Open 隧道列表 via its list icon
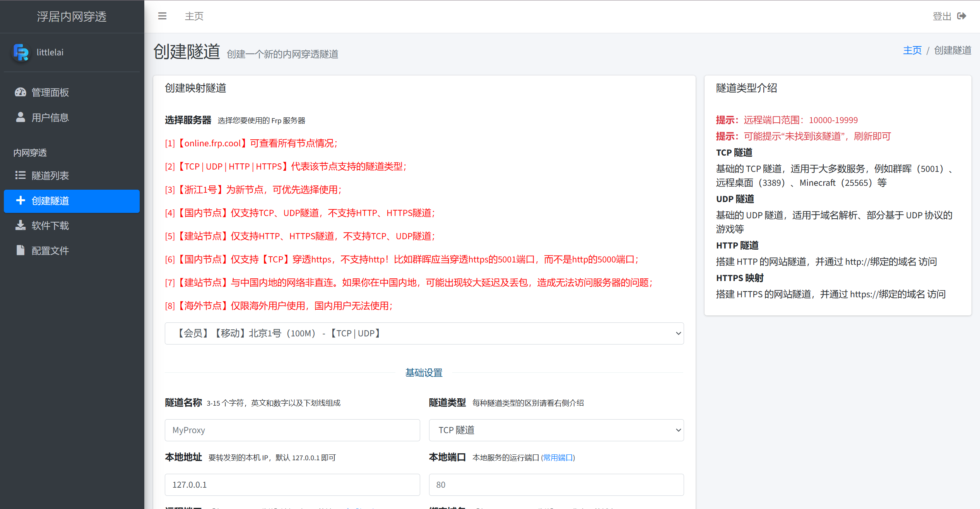This screenshot has width=980, height=509. (x=21, y=175)
